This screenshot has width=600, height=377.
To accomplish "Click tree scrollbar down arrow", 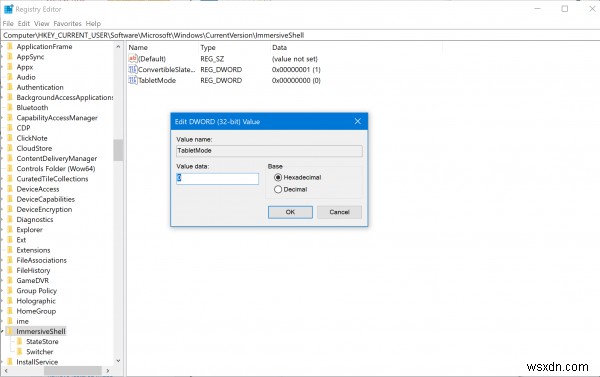I will [x=118, y=361].
